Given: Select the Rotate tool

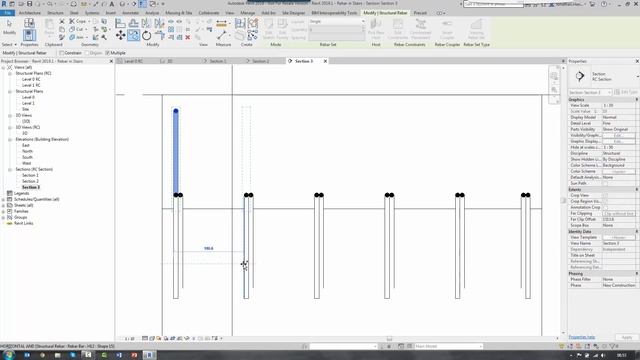Looking at the screenshot, I should pos(147,36).
